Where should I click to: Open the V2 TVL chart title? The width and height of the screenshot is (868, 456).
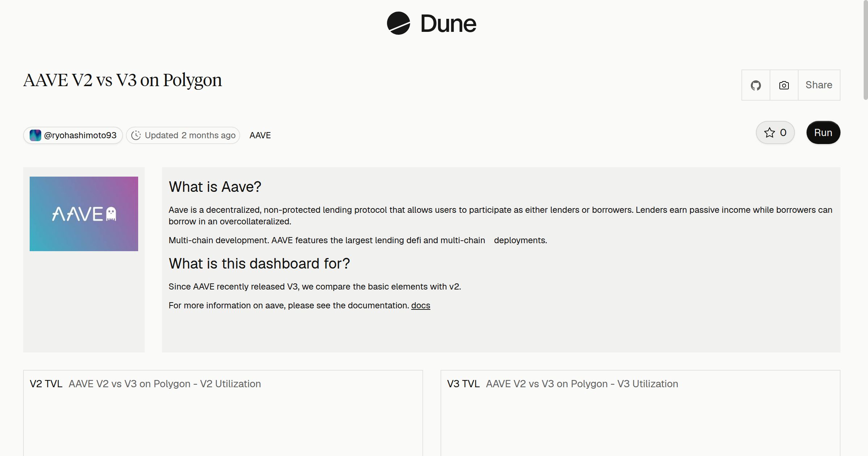[x=46, y=384]
